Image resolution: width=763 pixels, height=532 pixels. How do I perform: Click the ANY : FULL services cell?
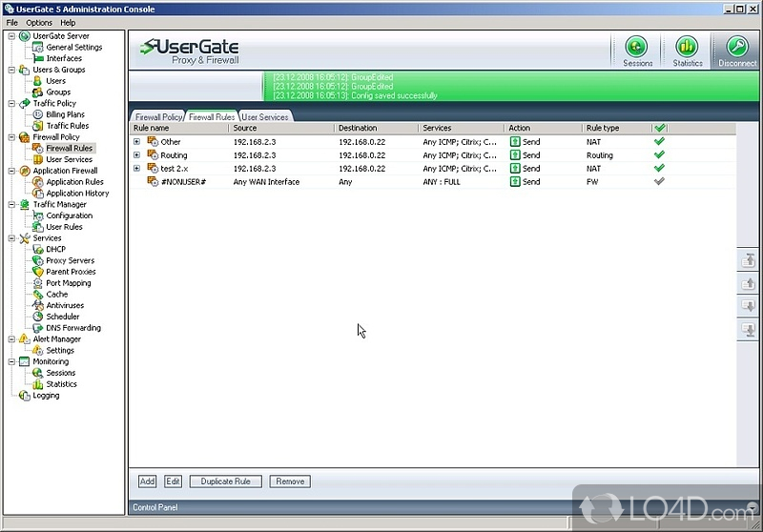click(x=442, y=182)
